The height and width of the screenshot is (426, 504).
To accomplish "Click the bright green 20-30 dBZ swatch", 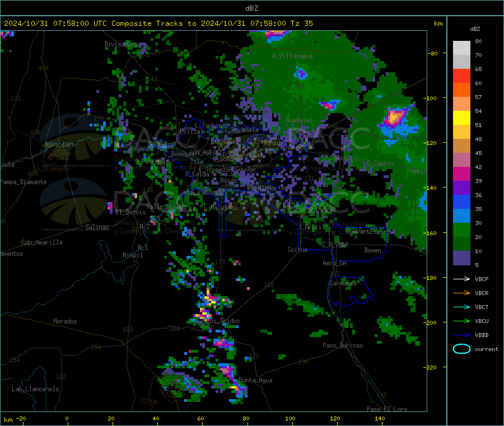I will (461, 230).
